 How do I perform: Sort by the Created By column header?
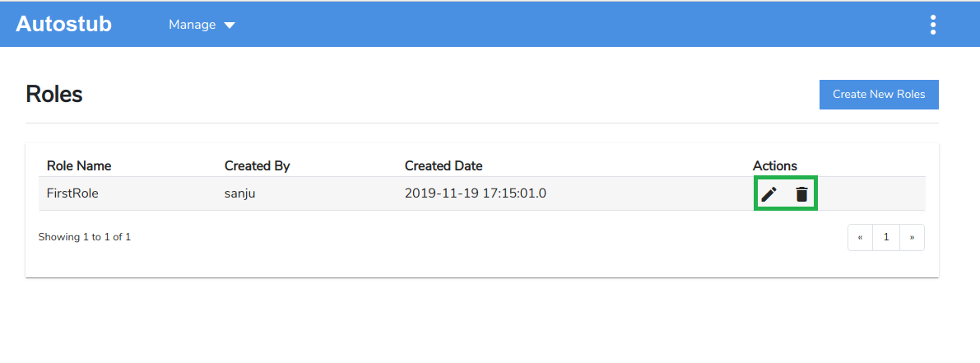coord(257,165)
